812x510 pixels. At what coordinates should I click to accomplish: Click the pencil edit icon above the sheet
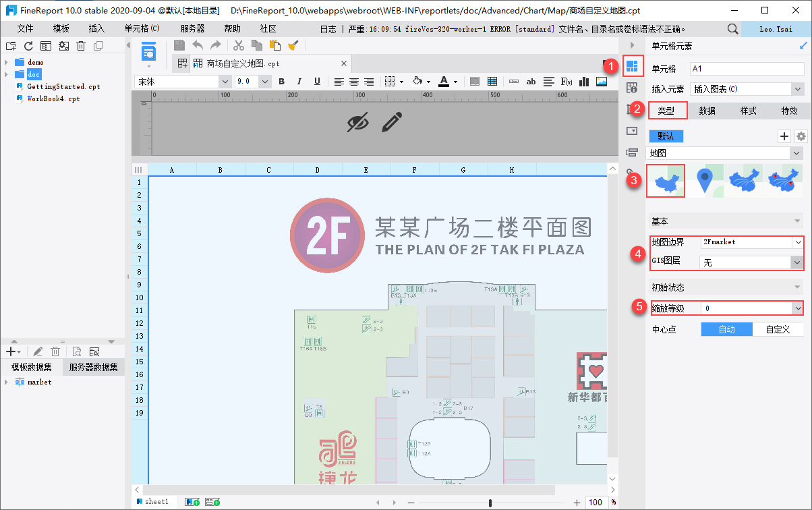392,122
